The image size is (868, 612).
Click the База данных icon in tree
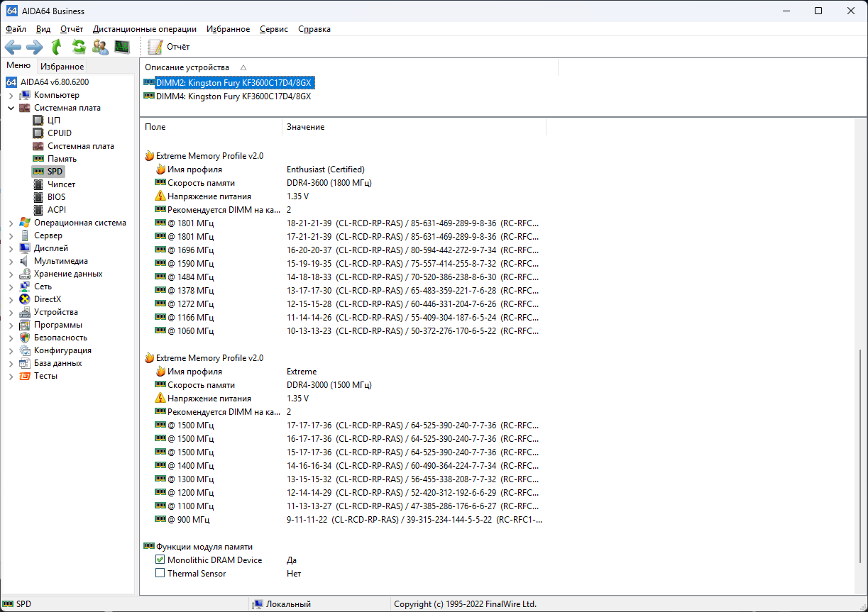pos(25,363)
